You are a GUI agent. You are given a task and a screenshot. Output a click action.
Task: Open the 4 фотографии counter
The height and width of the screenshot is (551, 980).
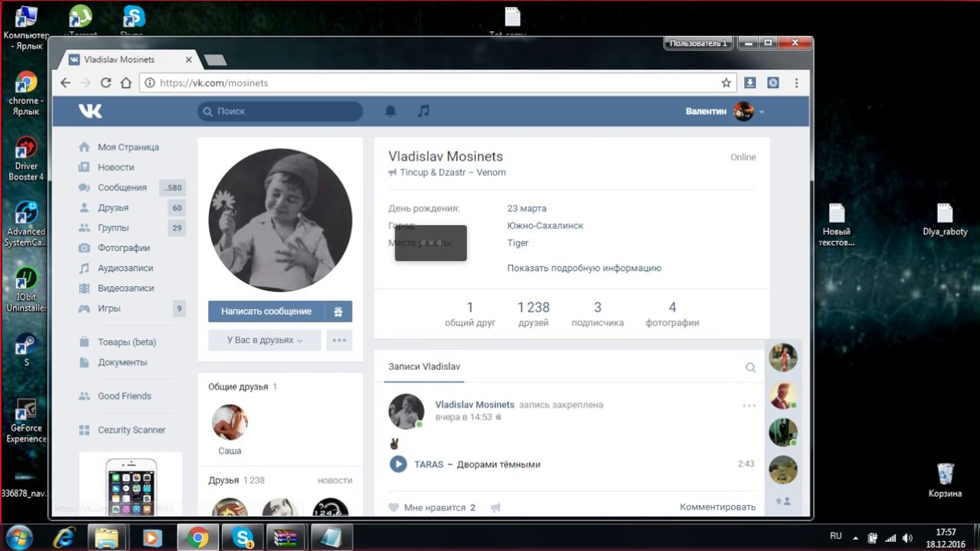tap(672, 314)
